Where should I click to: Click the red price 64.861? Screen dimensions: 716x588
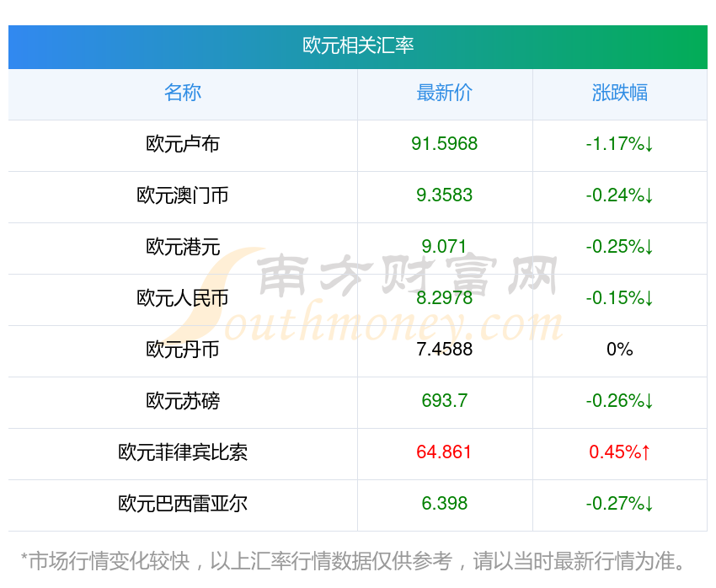tap(444, 452)
